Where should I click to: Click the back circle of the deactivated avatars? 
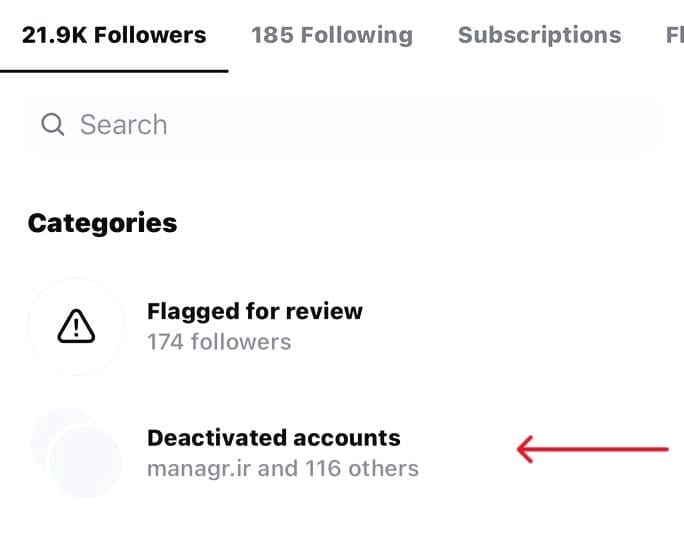point(50,430)
